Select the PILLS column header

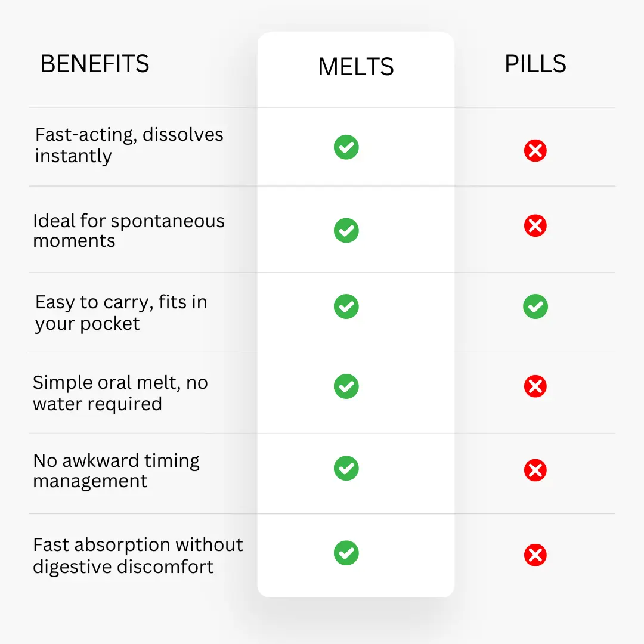(x=535, y=64)
